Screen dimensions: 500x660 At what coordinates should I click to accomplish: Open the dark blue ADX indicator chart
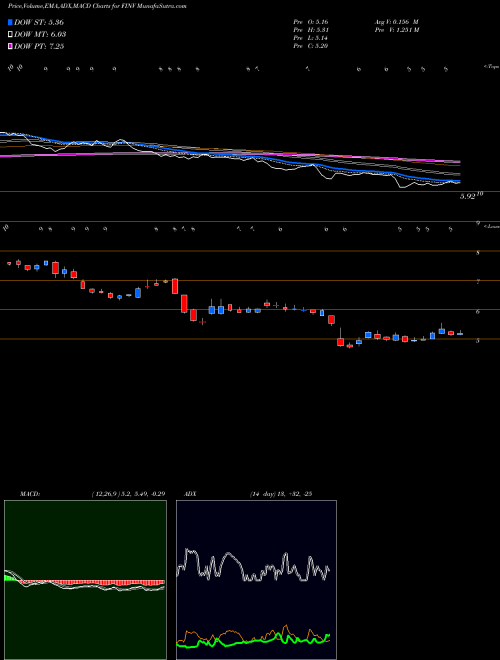pos(256,580)
